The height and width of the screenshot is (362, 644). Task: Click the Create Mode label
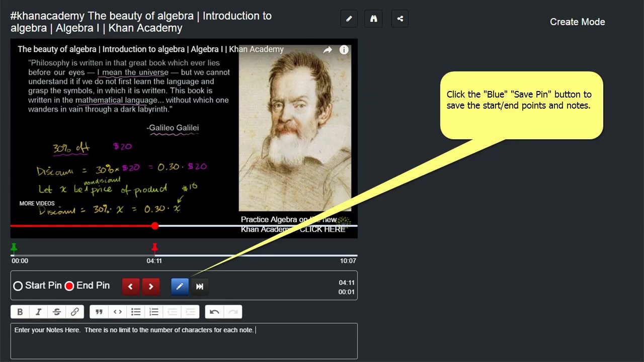(x=578, y=22)
